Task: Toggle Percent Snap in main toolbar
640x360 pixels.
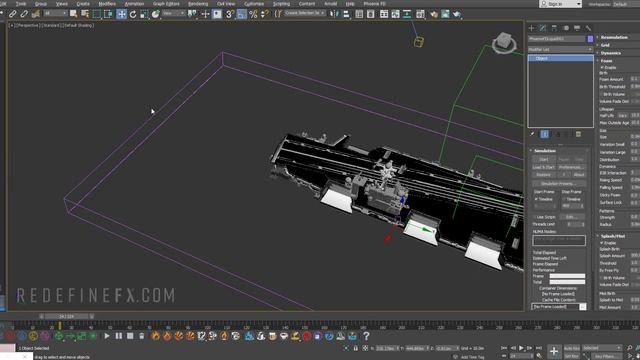Action: pos(253,14)
